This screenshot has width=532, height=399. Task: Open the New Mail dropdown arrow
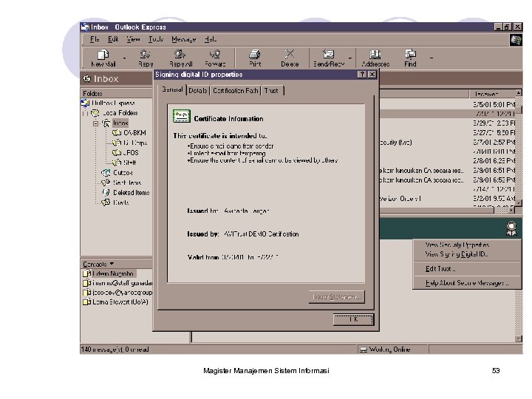click(x=125, y=58)
